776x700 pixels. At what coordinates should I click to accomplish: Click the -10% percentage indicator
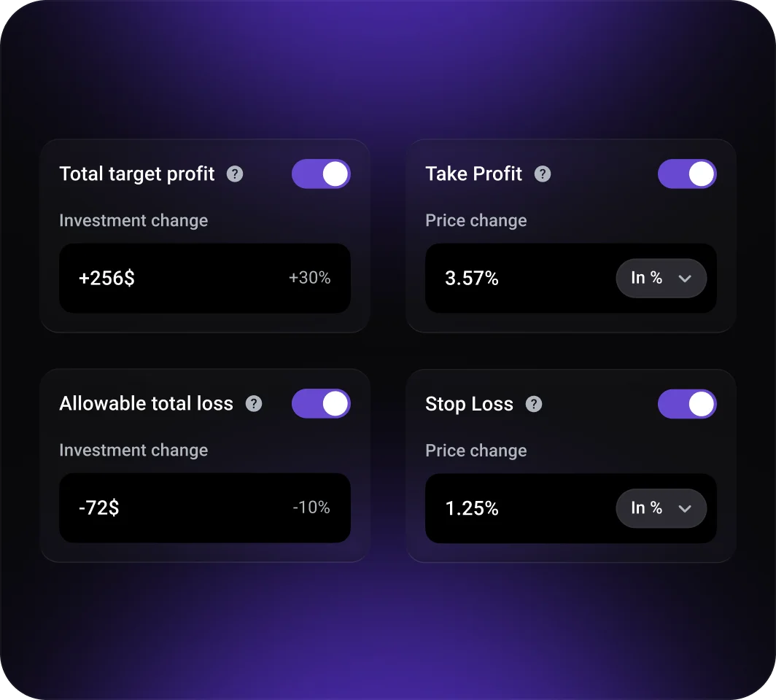pos(311,507)
